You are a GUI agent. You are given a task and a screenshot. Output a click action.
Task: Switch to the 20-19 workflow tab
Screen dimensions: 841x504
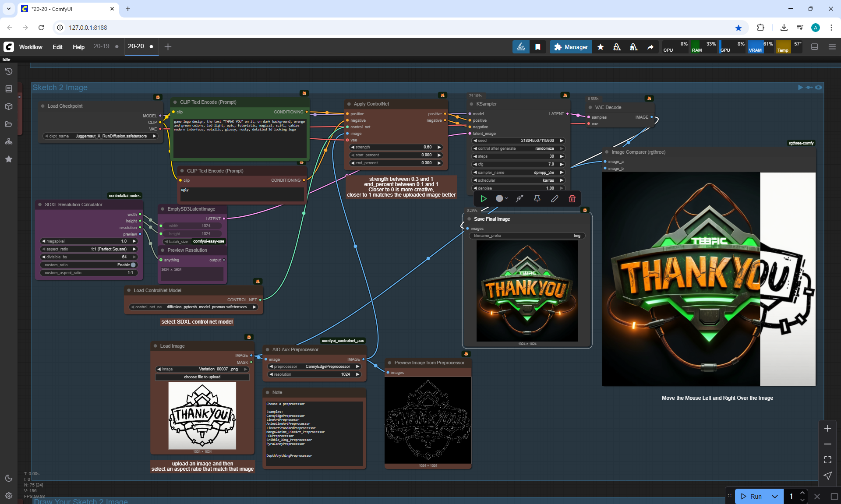101,46
